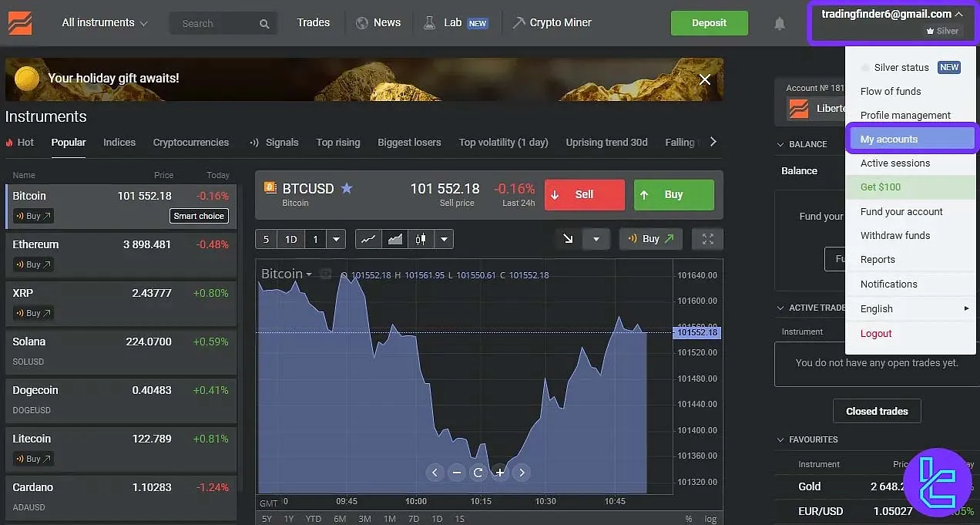Image resolution: width=980 pixels, height=525 pixels.
Task: Open the Lab feature with flask icon
Action: click(445, 22)
